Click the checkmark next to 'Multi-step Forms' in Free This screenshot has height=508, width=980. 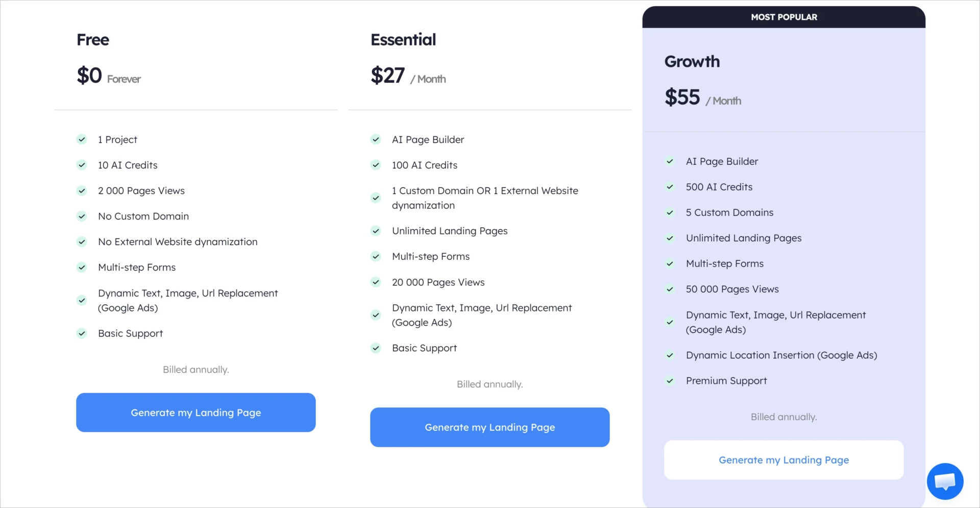[82, 267]
